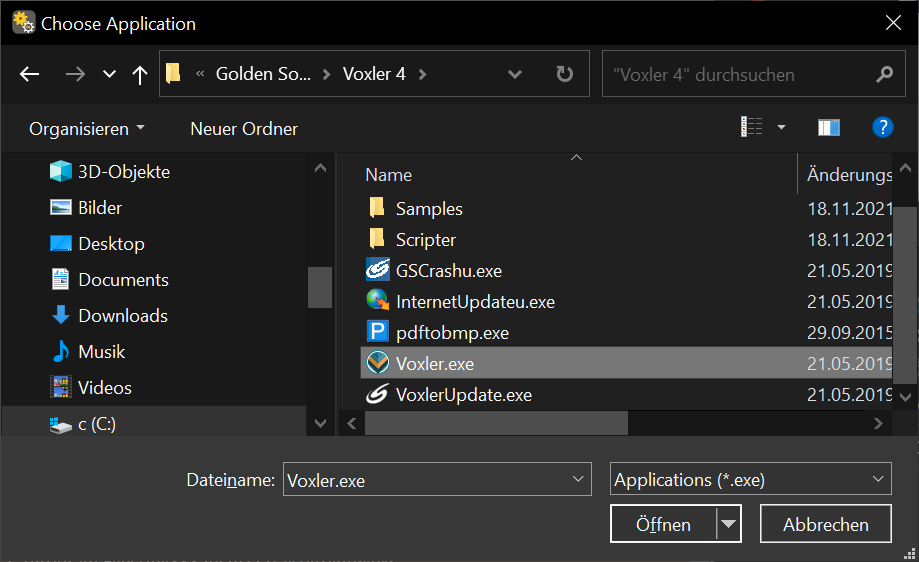Click the Scripter folder icon
Viewport: 919px width, 562px height.
[x=377, y=238]
